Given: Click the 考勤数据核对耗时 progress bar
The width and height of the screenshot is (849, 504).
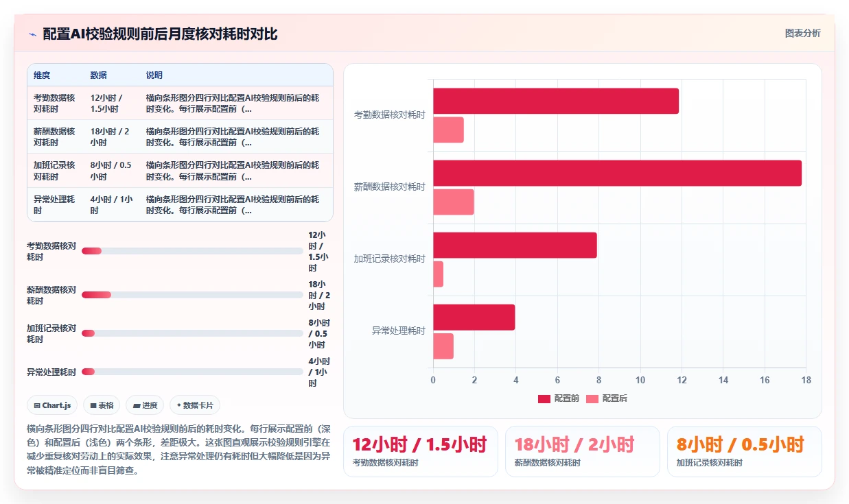Looking at the screenshot, I should 192,251.
